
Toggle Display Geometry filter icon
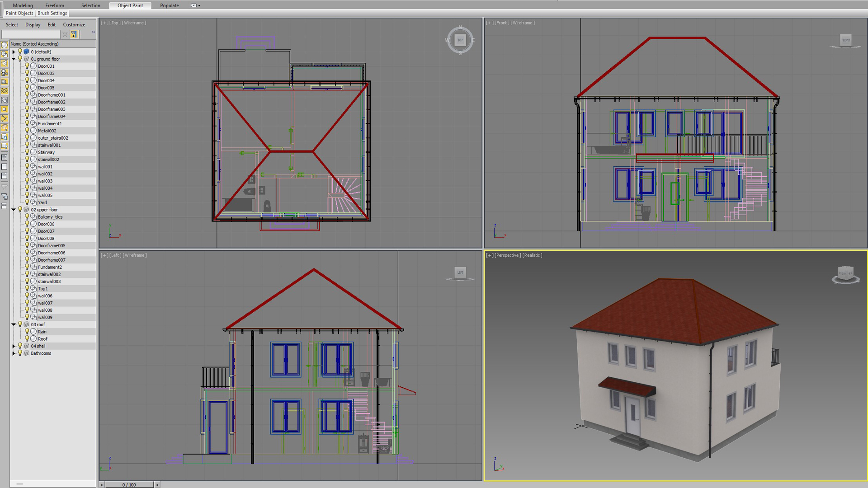[5, 45]
